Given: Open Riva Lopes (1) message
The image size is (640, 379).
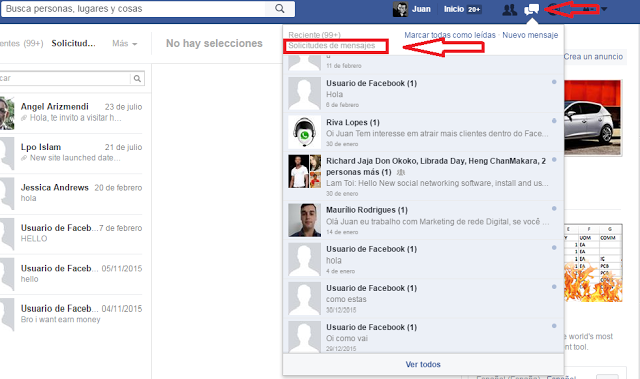Looking at the screenshot, I should pos(423,132).
